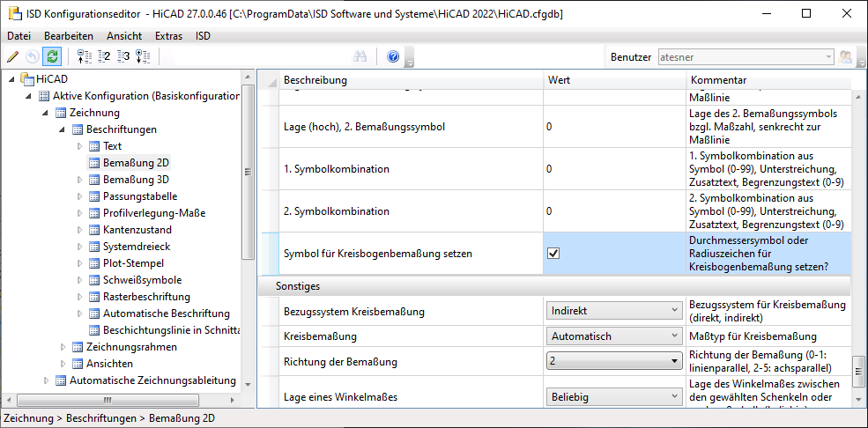Viewport: 868px width, 428px height.
Task: Select Beschichtungslinie in Schnitta tree item
Action: pos(172,330)
